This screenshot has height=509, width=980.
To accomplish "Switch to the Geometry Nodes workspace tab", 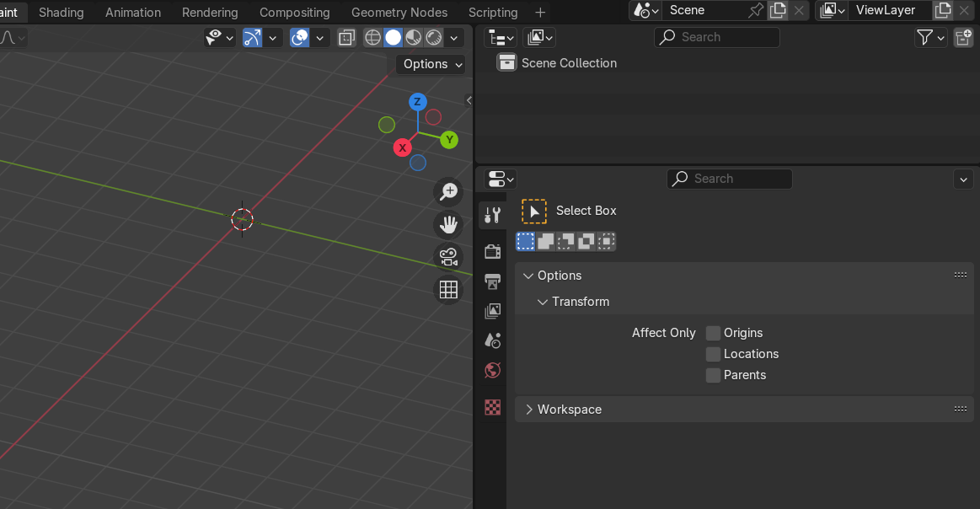I will [399, 13].
